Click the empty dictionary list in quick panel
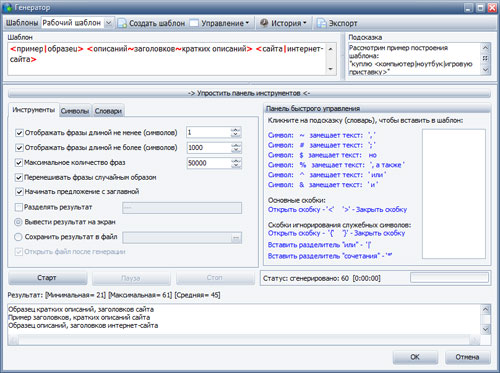The image size is (500, 373). click(x=454, y=194)
